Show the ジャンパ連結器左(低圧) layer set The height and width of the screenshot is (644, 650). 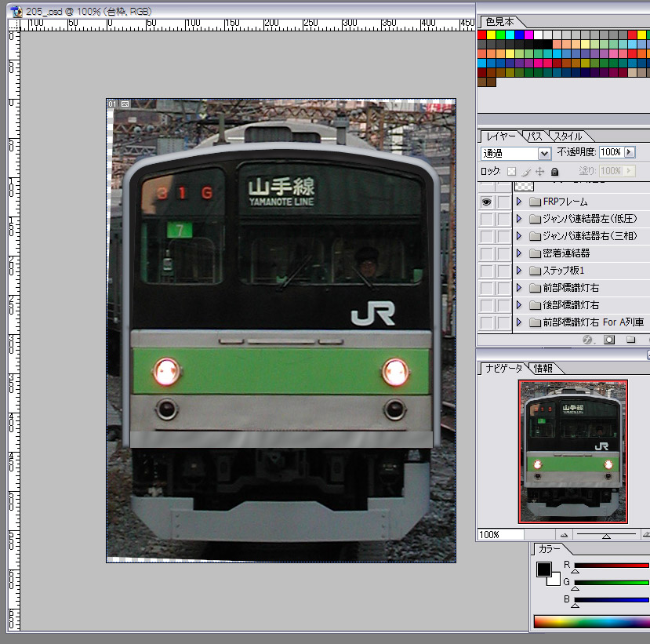[x=486, y=219]
